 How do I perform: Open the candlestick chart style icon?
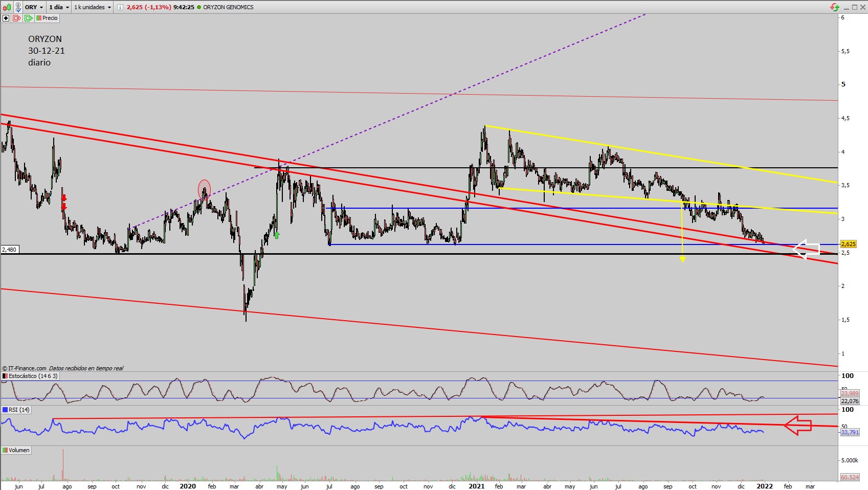point(7,7)
